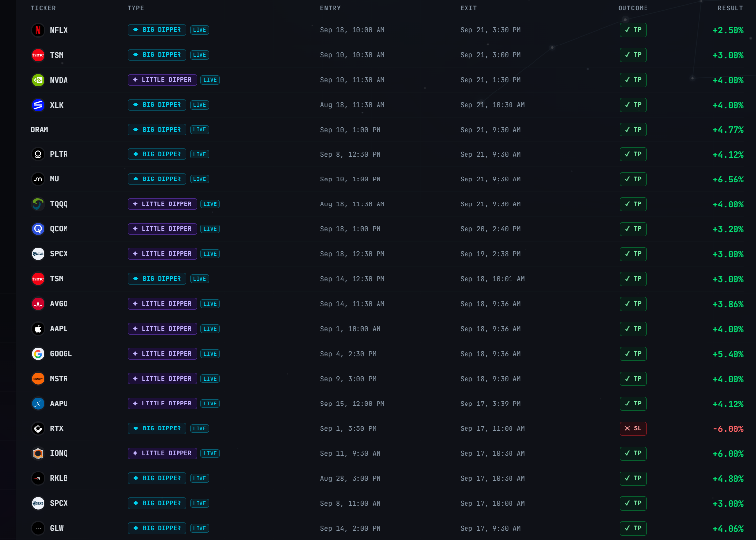Click the exit time 'Sep 17, 11:00 AM'

click(x=492, y=429)
